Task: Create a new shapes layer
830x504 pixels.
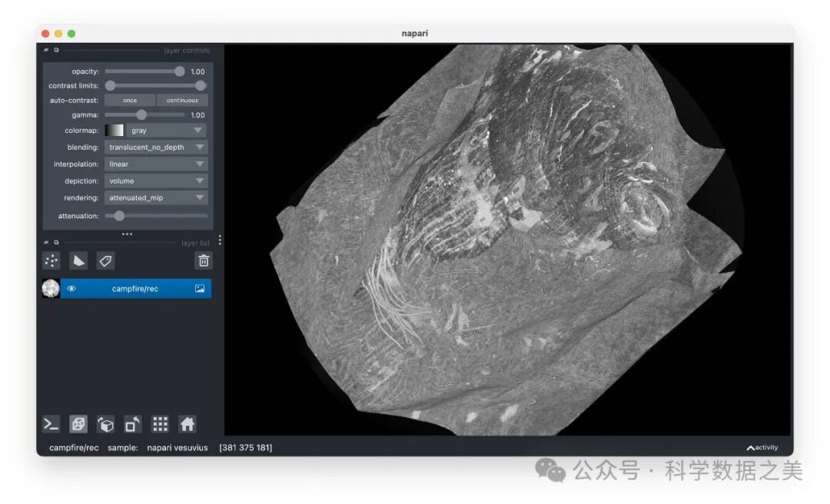Action: point(78,260)
